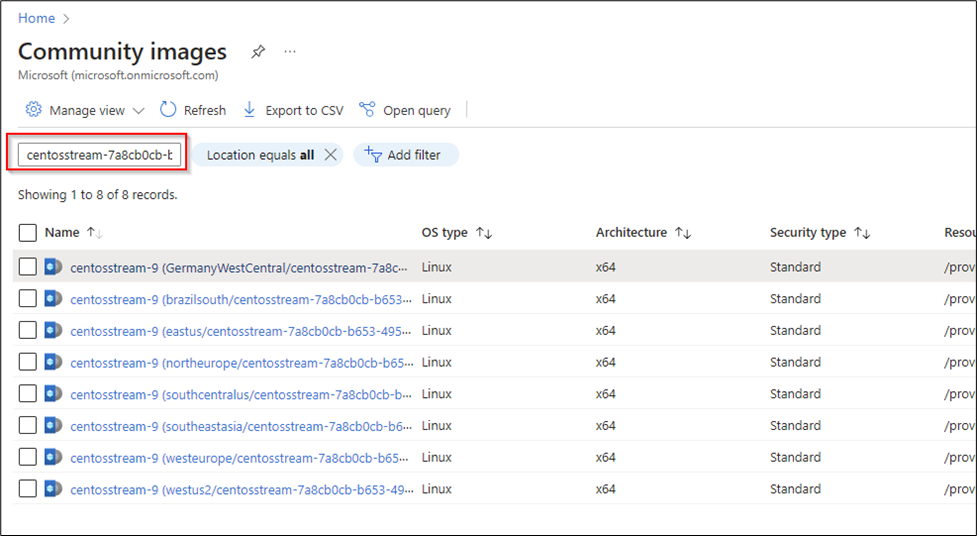Click Linux cell in southeastasia row

[x=437, y=426]
